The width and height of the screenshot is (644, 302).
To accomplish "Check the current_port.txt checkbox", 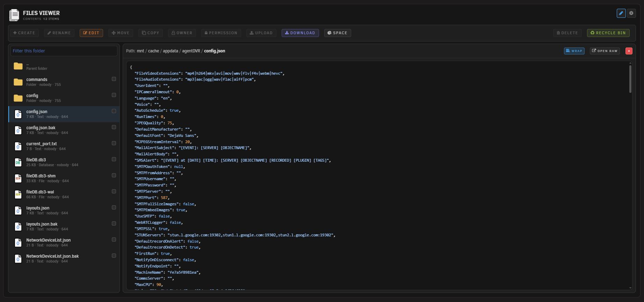I will [114, 143].
